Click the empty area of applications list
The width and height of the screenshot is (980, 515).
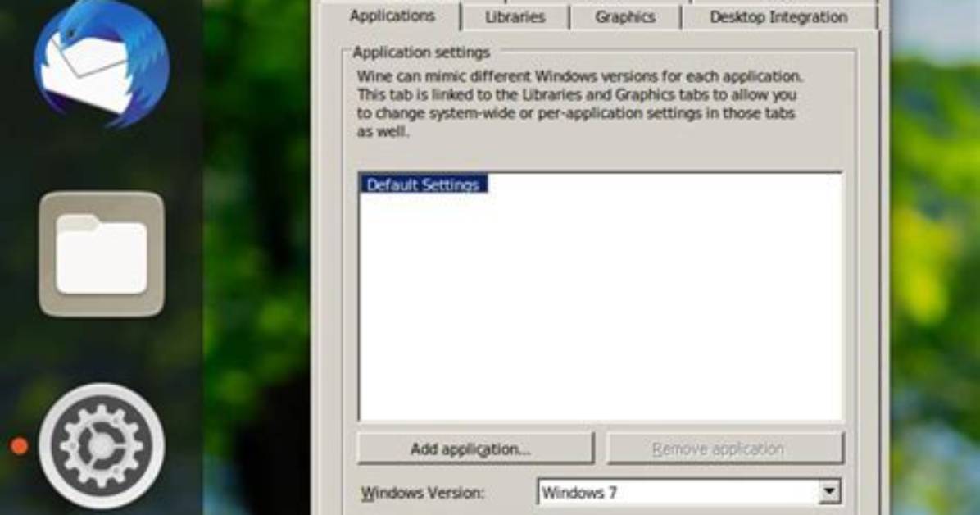[600, 313]
